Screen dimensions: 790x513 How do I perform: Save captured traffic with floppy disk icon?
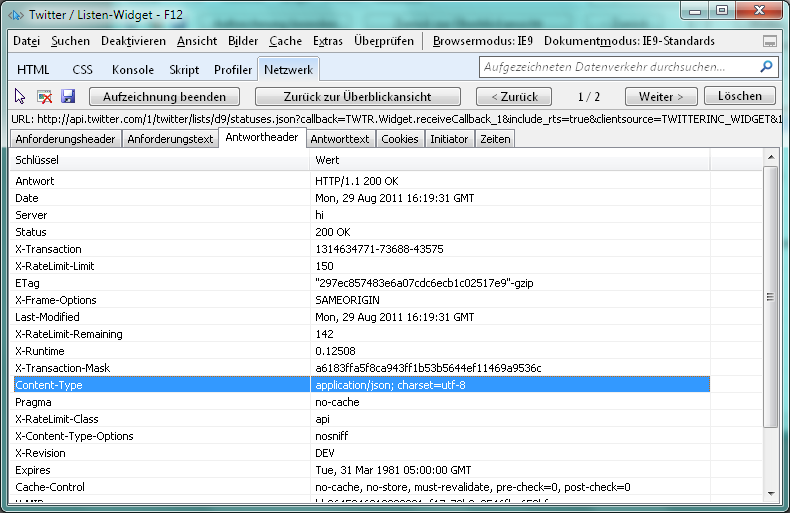(68, 96)
